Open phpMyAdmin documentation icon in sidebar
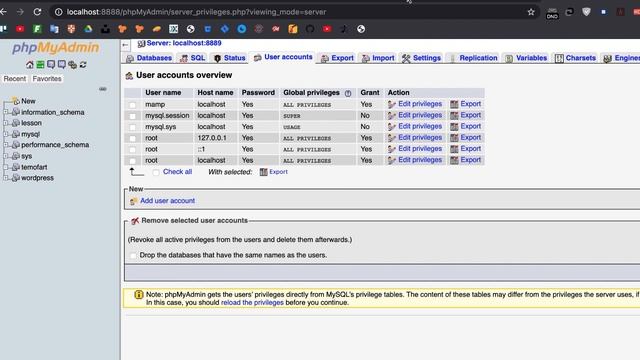 (51, 64)
